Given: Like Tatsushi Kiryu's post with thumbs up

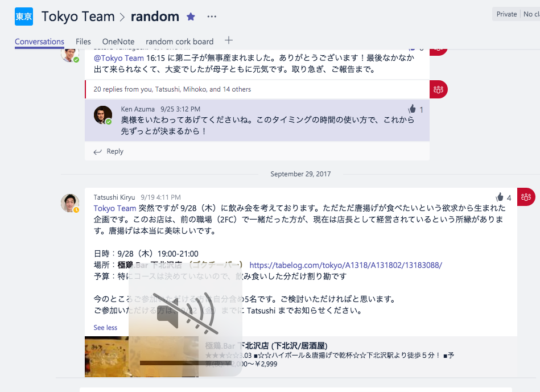Looking at the screenshot, I should click(x=500, y=197).
